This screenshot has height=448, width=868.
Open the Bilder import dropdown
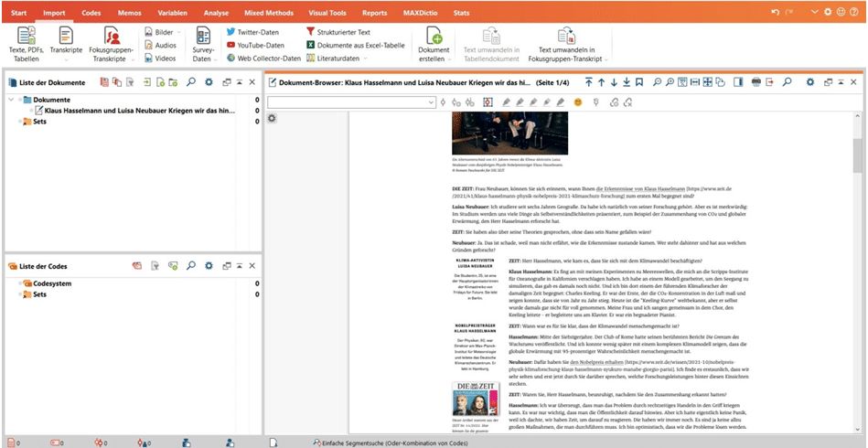click(x=162, y=32)
